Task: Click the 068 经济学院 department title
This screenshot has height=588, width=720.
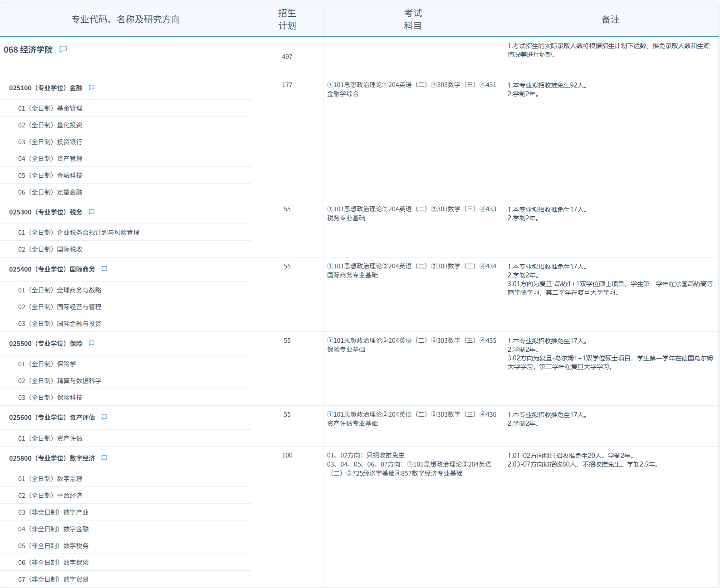Action: click(x=28, y=50)
